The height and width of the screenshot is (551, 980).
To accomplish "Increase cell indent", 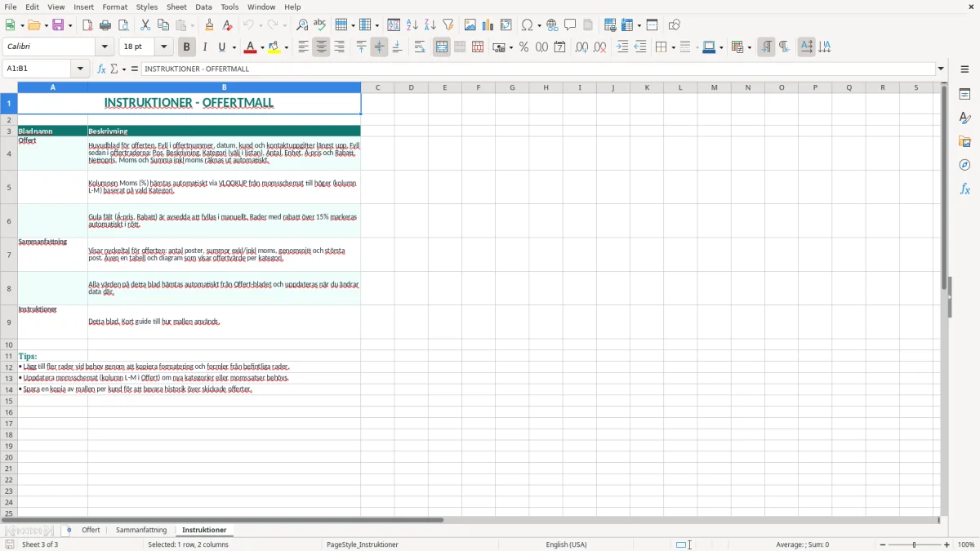I will (x=622, y=47).
